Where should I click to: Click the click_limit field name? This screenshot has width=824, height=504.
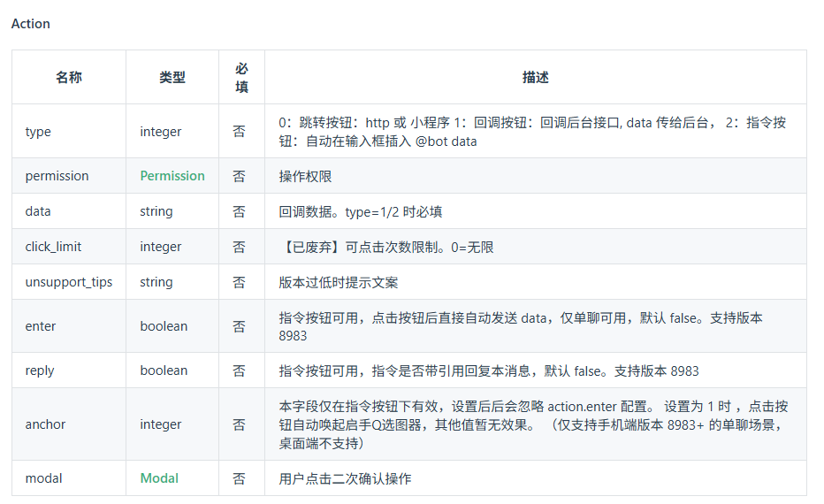pyautogui.click(x=53, y=247)
